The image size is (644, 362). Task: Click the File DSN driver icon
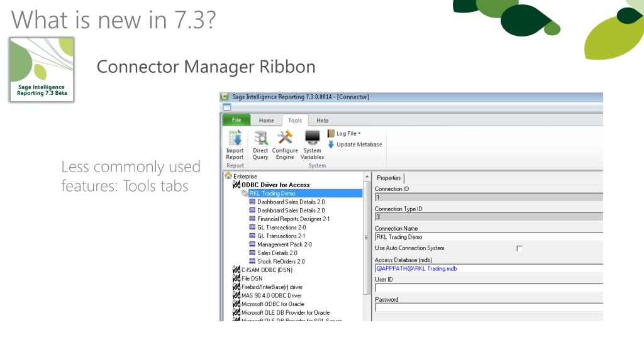236,278
